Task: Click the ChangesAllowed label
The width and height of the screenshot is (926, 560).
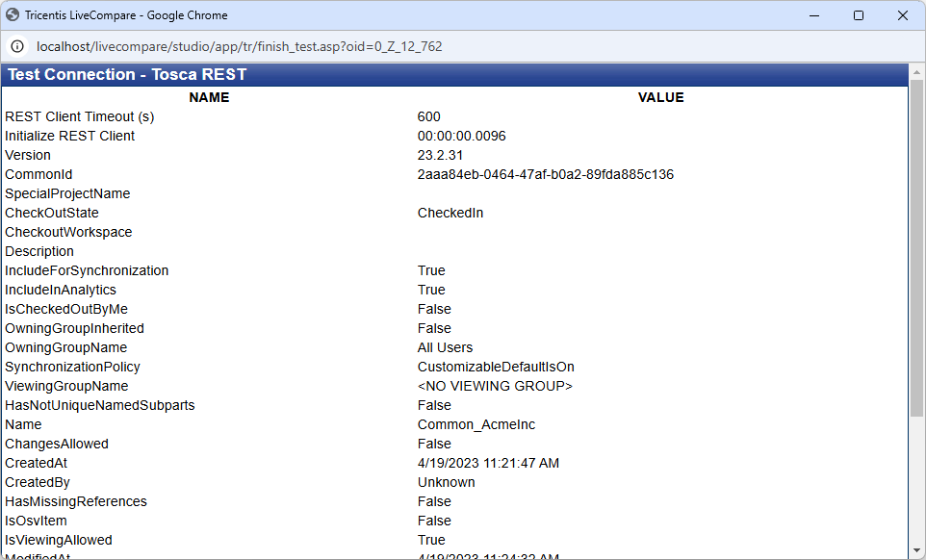Action: pos(57,444)
